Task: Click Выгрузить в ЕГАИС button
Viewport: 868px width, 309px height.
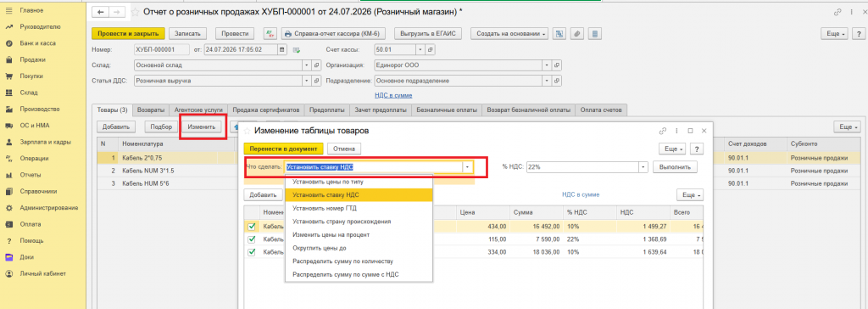Action: 428,33
